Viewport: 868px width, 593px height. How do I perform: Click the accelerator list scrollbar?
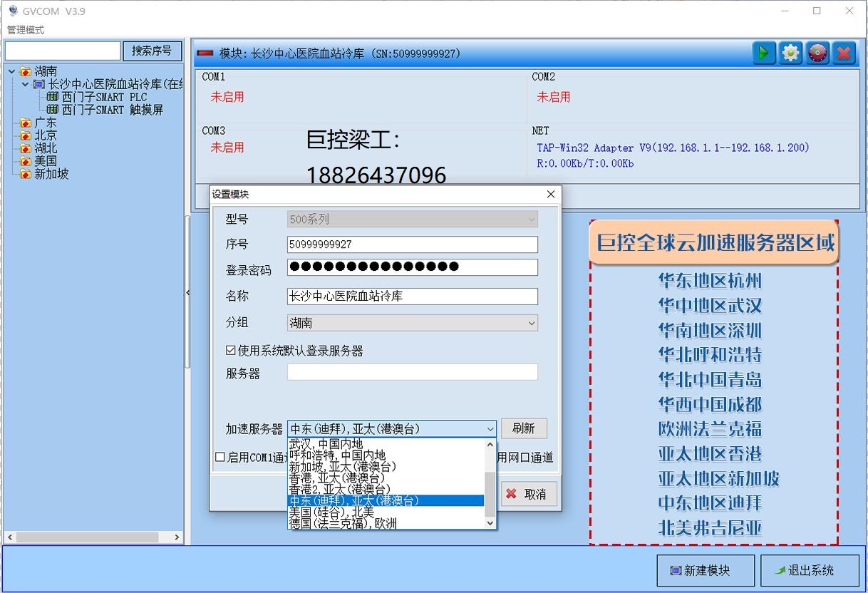[490, 485]
